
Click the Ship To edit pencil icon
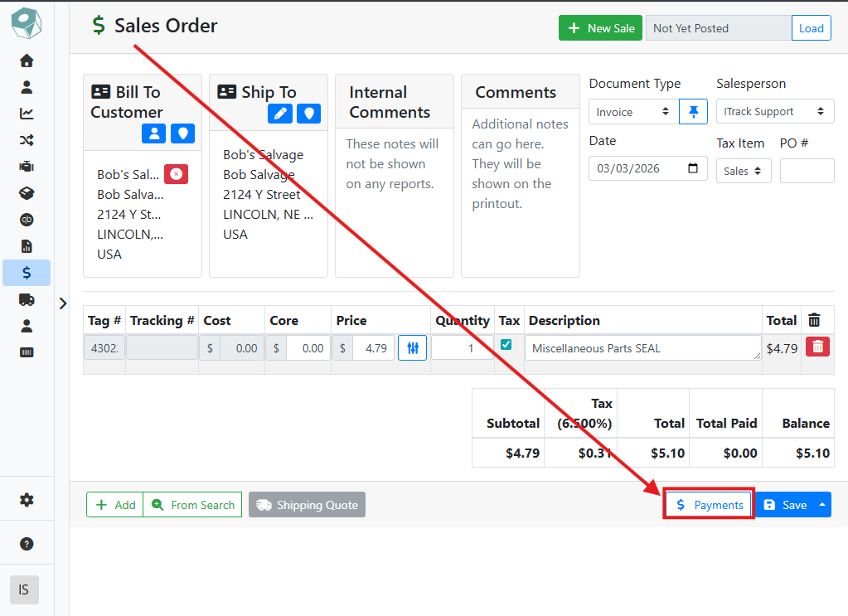point(280,114)
